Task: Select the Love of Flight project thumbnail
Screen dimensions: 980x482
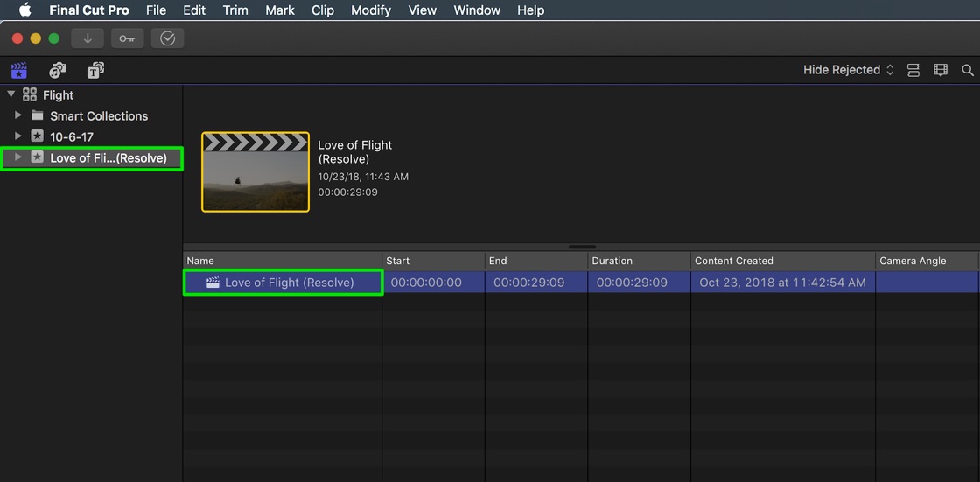Action: point(255,172)
